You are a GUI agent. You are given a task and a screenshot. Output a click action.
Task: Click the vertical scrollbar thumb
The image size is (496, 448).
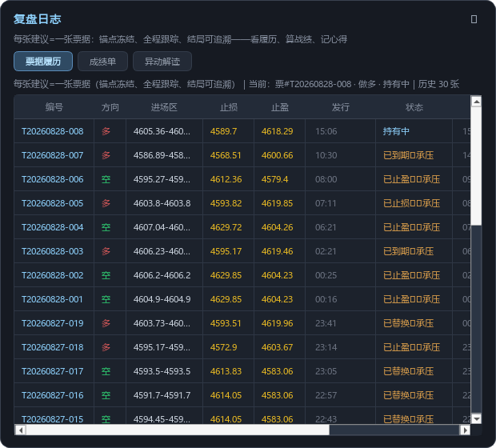click(476, 166)
